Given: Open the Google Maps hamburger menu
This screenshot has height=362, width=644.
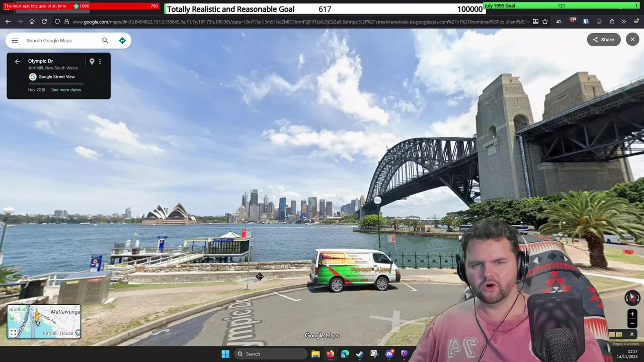Looking at the screenshot, I should [15, 41].
